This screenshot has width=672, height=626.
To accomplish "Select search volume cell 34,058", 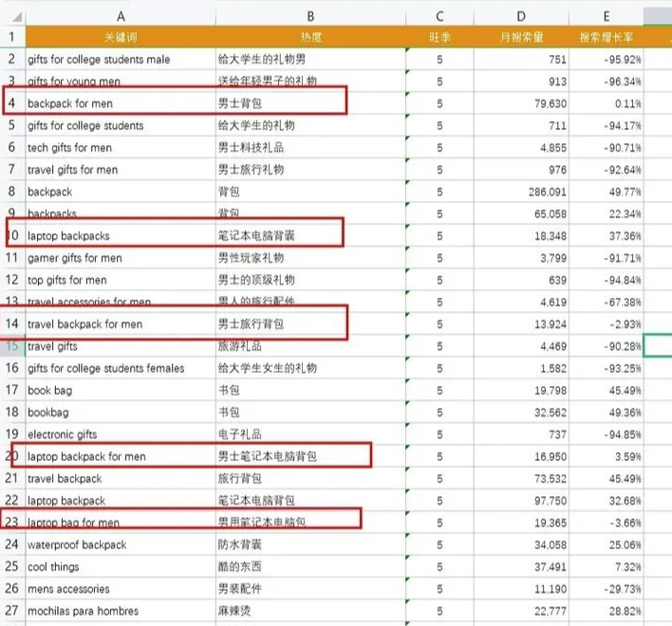I will coord(521,544).
